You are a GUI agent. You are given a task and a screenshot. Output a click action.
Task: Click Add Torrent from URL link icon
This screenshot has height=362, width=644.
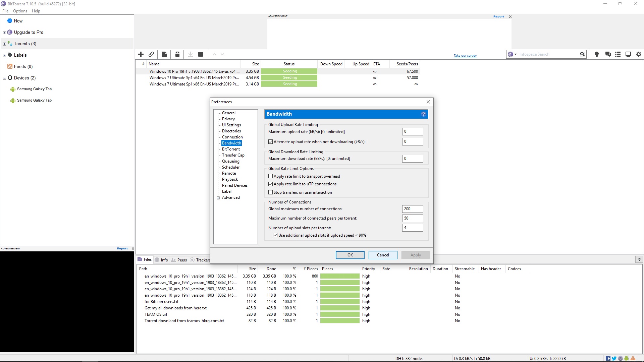(151, 54)
